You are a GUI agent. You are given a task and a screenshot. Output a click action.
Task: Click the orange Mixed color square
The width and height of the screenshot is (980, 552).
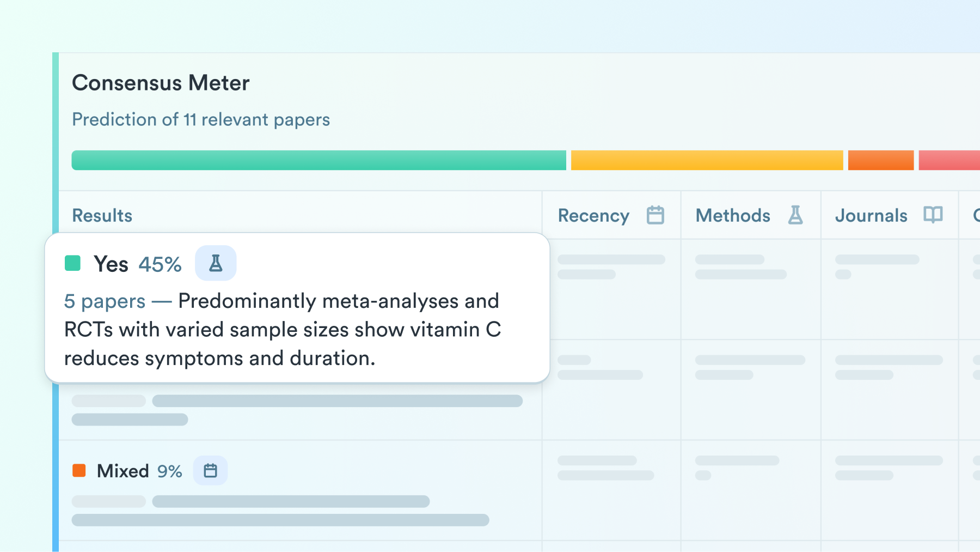click(x=79, y=470)
